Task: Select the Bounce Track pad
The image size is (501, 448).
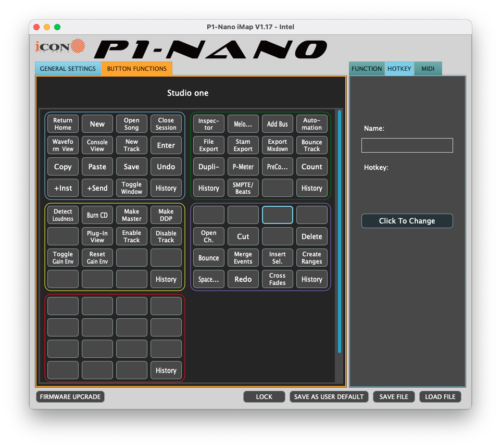Action: (x=312, y=145)
